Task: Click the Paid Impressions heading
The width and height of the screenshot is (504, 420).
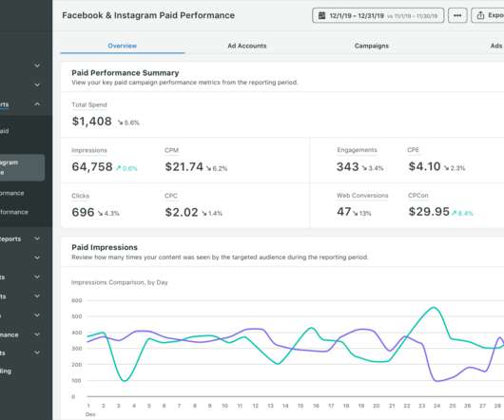Action: [105, 247]
